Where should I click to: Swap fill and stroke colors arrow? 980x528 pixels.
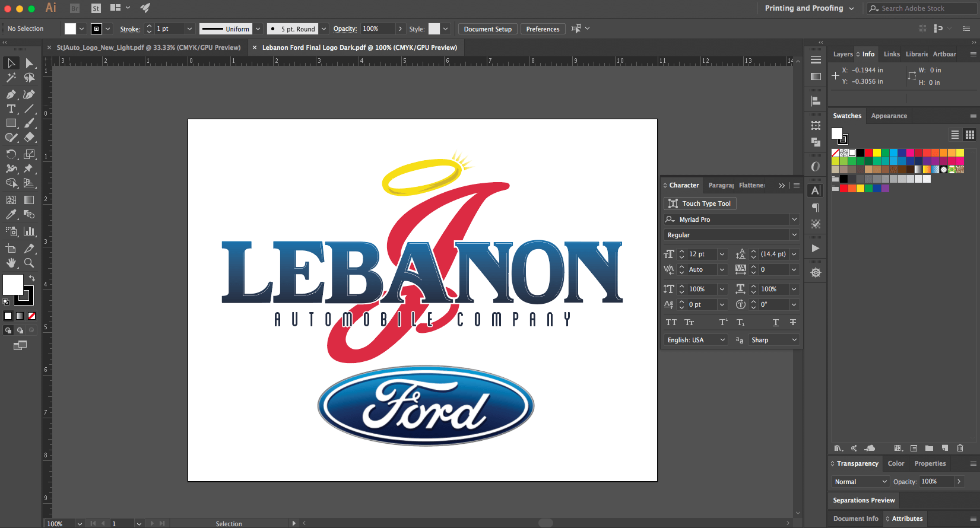point(32,278)
